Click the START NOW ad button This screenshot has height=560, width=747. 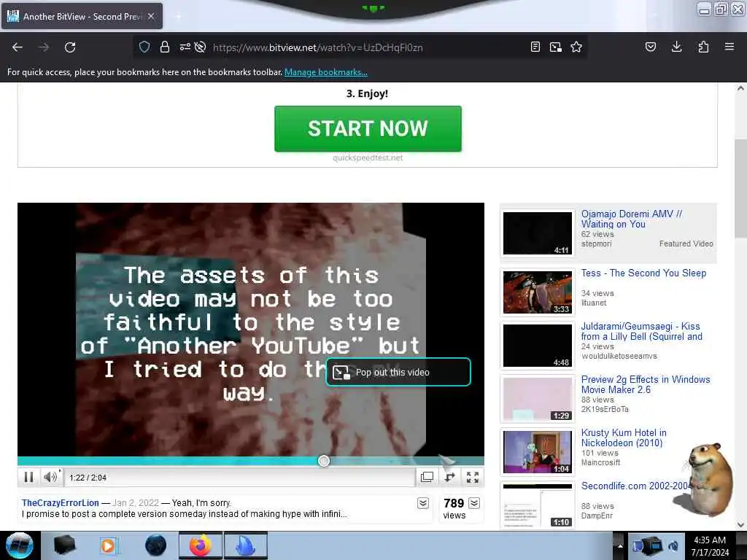368,128
